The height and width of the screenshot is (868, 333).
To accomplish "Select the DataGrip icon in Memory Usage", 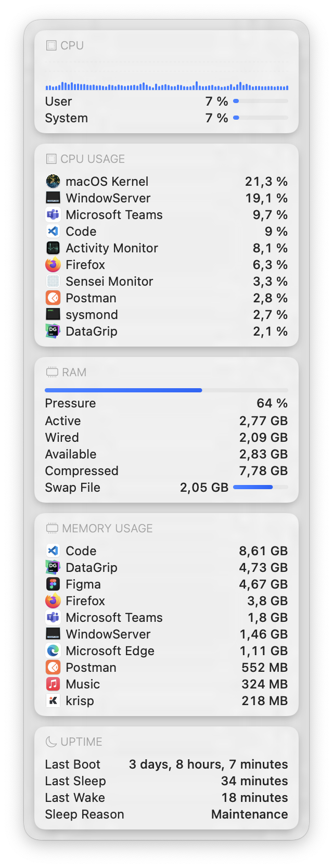I will (54, 567).
